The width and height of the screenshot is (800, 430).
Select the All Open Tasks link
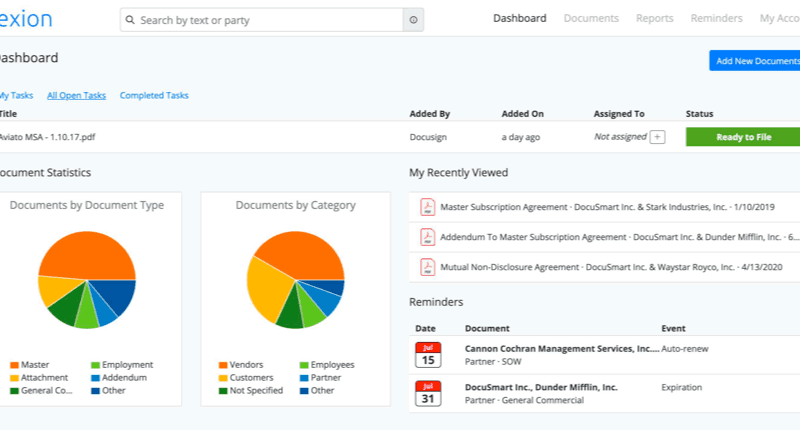tap(76, 96)
